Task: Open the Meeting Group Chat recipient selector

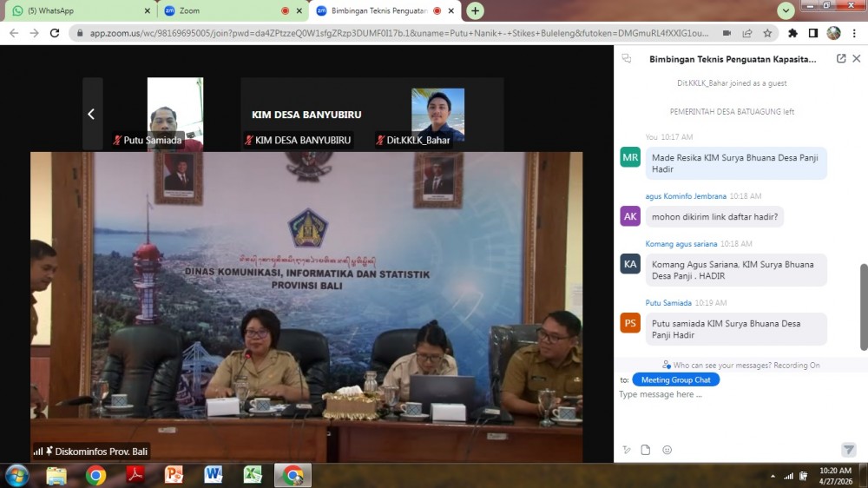Action: tap(675, 379)
